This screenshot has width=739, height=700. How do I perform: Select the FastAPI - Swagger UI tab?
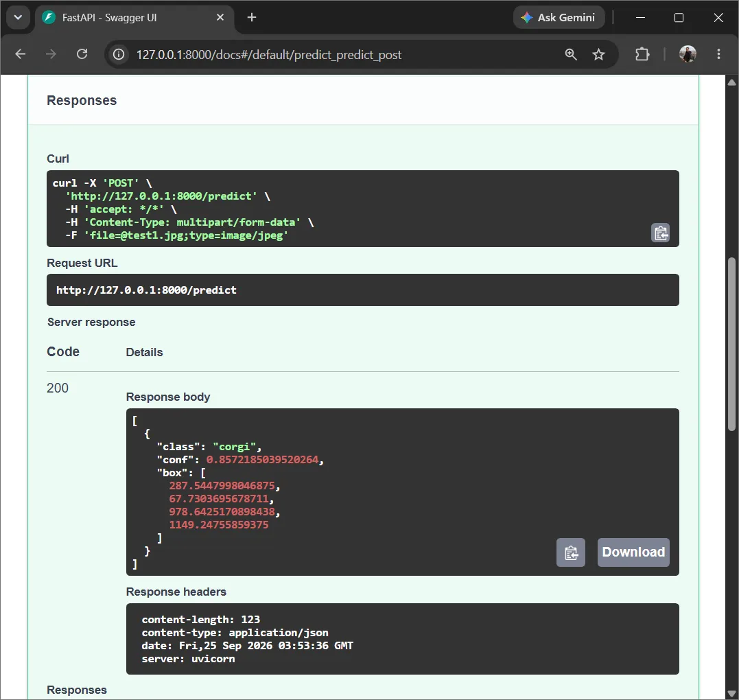coord(134,17)
